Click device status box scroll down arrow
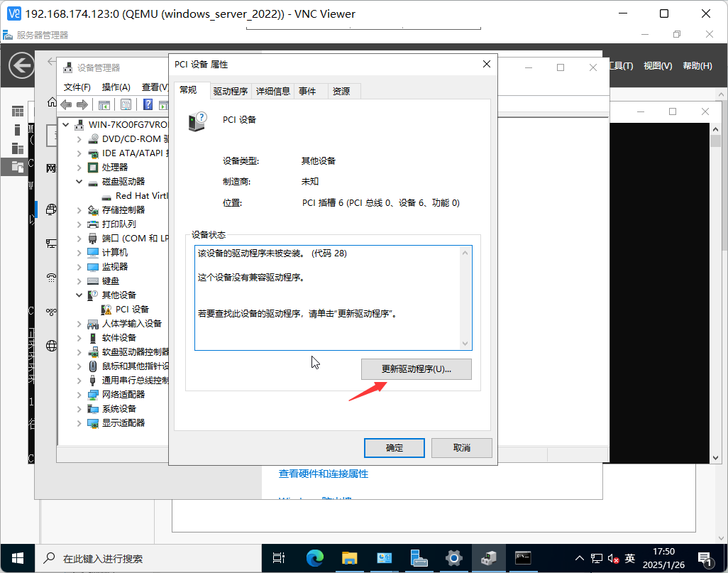Image resolution: width=728 pixels, height=573 pixels. (465, 344)
